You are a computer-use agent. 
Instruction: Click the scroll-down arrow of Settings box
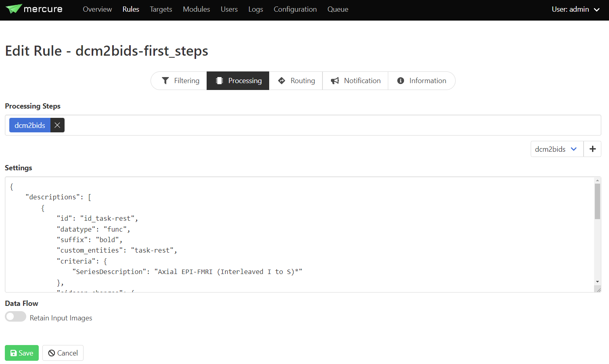coord(597,282)
